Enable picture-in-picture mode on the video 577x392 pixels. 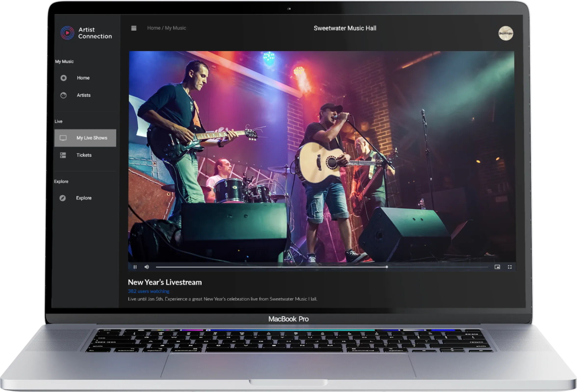coord(497,267)
